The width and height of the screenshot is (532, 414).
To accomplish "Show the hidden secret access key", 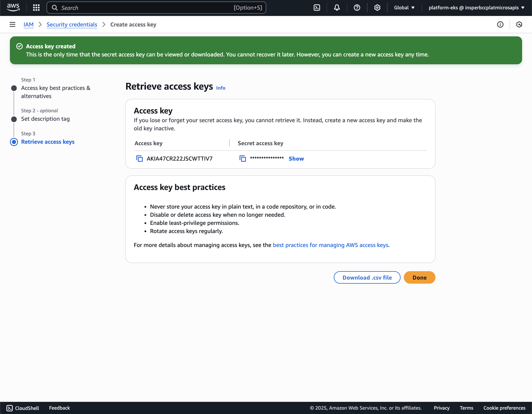I will (296, 159).
